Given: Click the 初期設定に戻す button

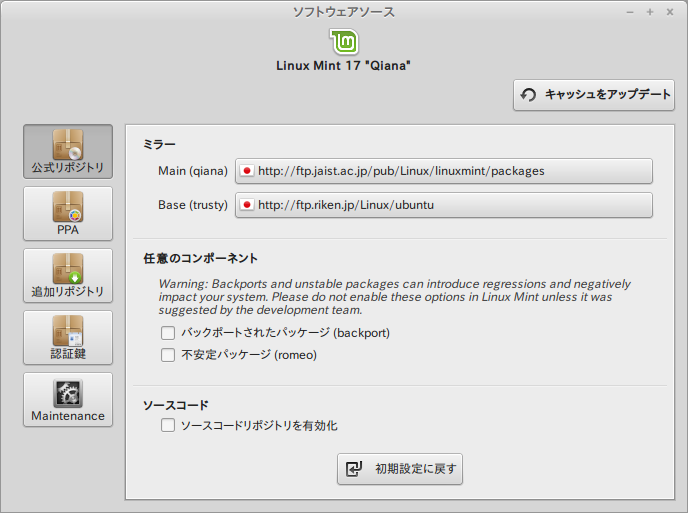Looking at the screenshot, I should point(400,469).
